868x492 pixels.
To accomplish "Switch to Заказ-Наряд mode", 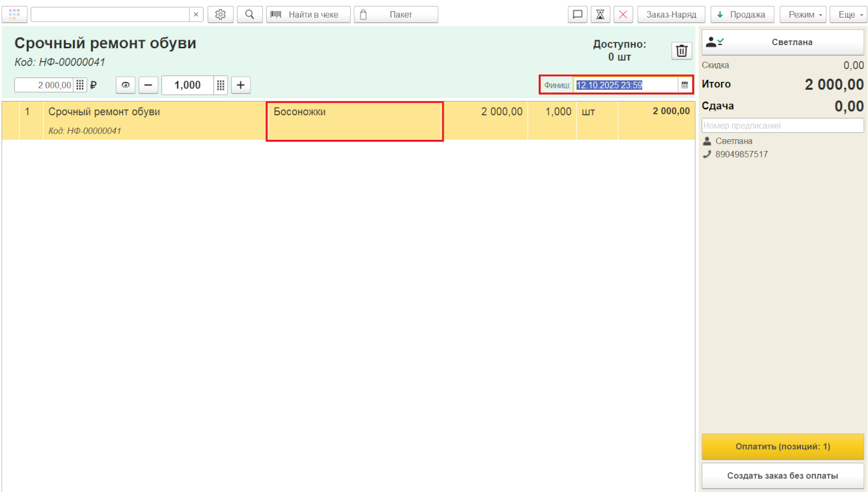I will 671,14.
